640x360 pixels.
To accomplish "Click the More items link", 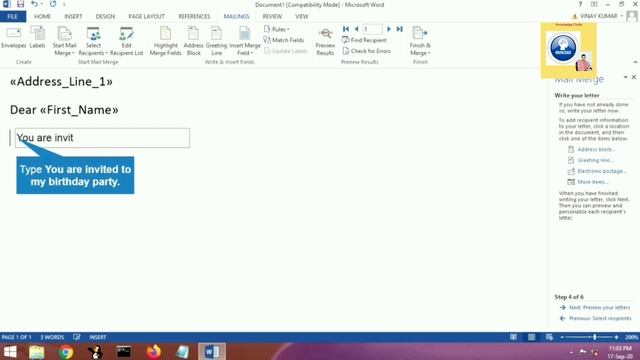I will click(593, 182).
